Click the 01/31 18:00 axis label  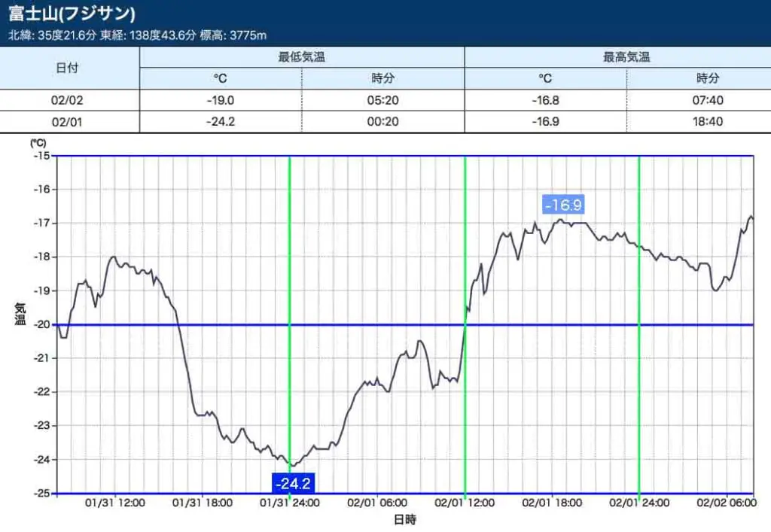(x=202, y=503)
